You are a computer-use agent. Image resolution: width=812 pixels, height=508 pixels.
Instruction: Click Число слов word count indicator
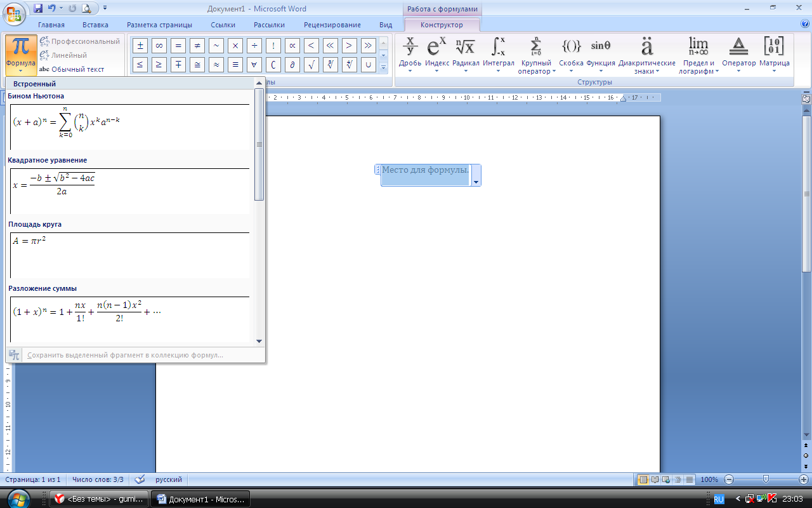pos(98,479)
